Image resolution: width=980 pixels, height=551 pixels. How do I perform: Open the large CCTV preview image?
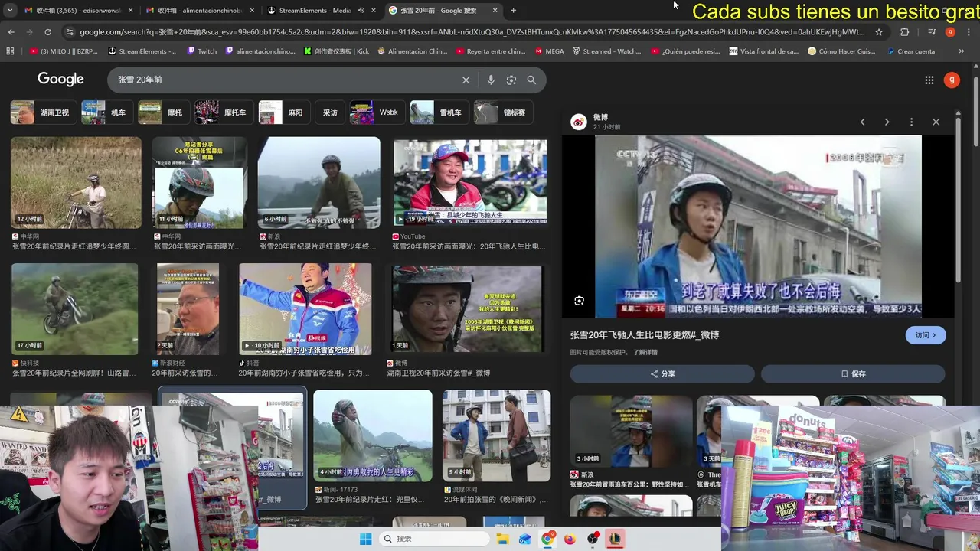[758, 227]
